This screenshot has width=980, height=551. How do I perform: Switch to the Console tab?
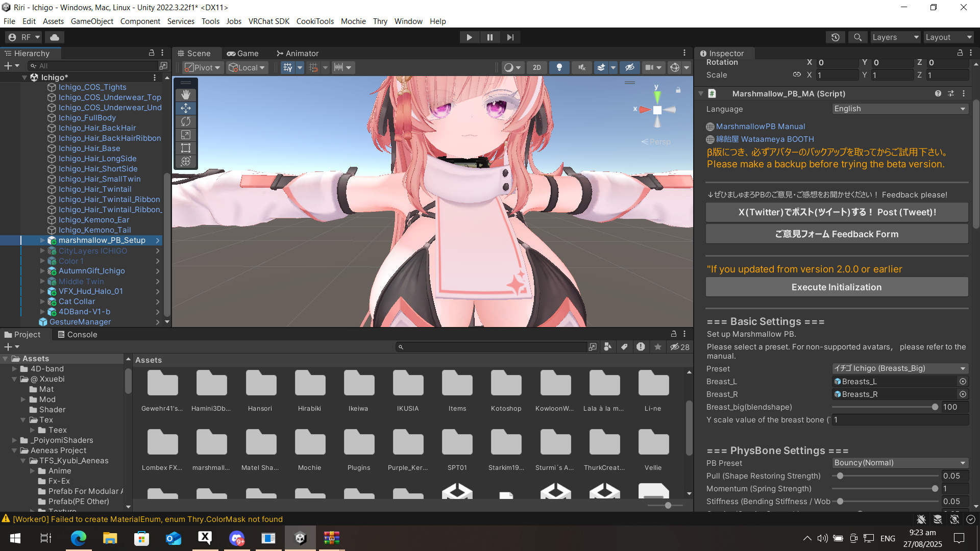point(77,334)
